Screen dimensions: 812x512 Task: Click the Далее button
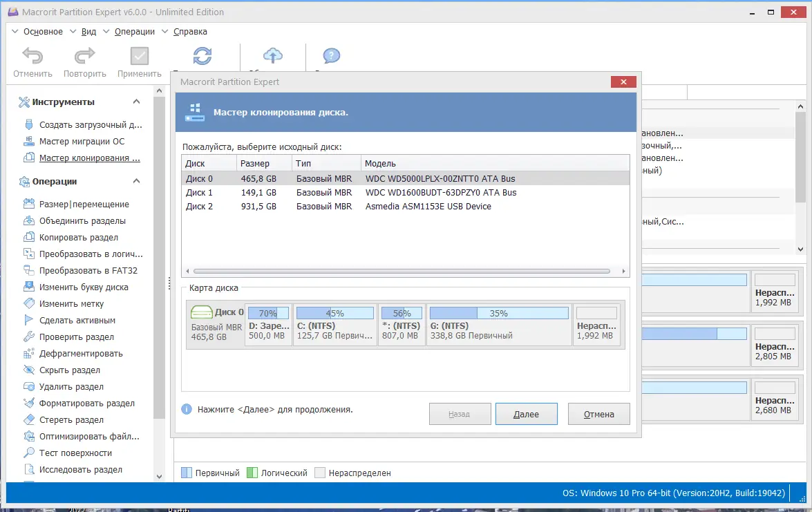[526, 414]
